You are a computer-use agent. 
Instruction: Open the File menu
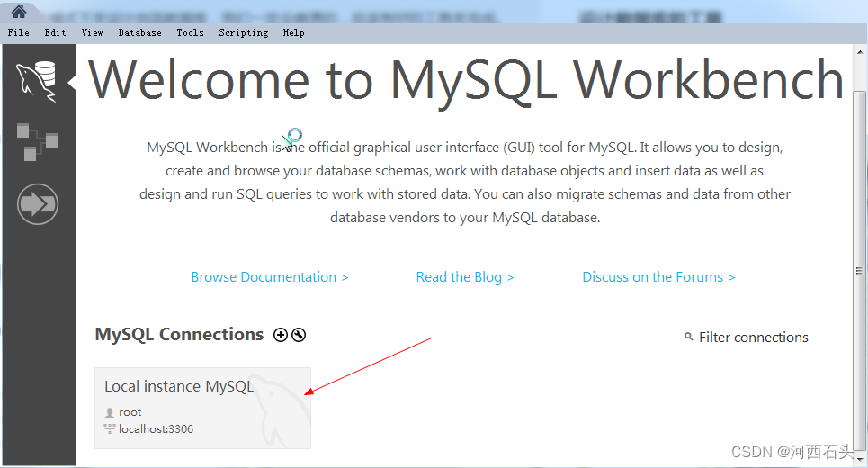pos(18,32)
